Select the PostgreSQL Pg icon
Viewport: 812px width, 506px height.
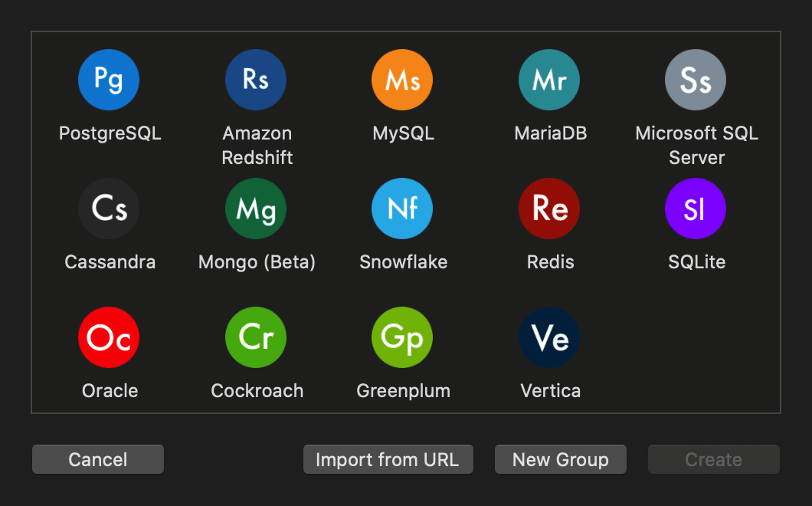click(109, 80)
